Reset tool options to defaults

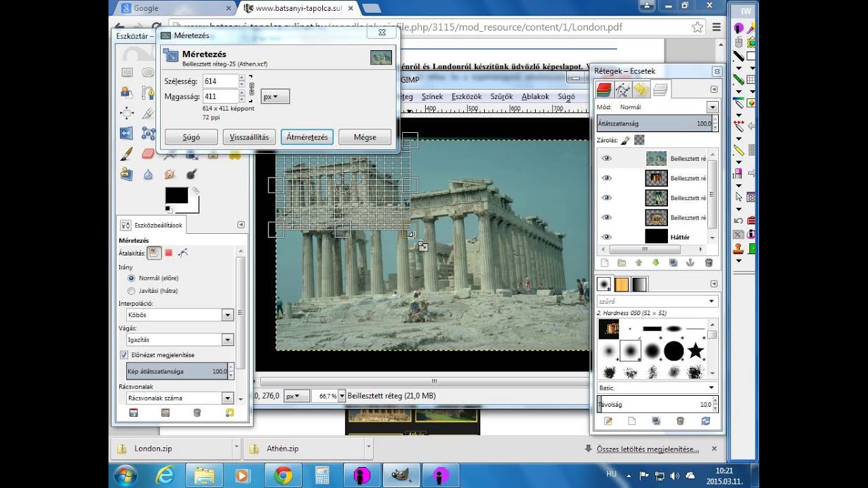(229, 412)
